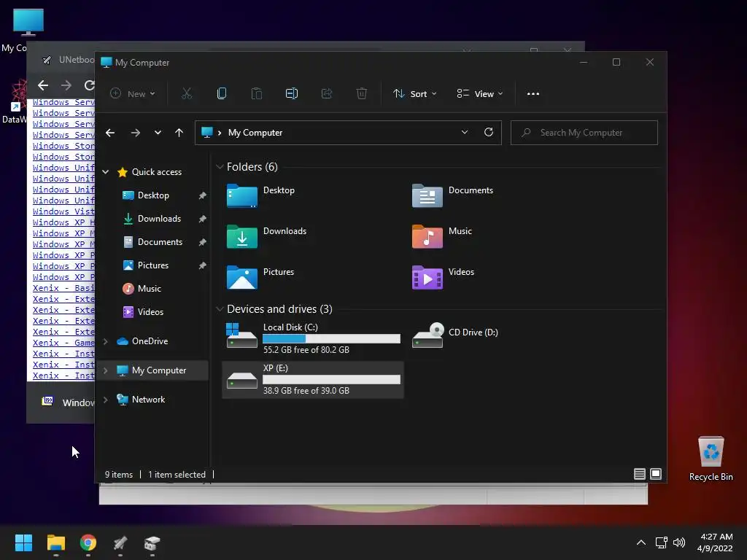This screenshot has width=747, height=560.
Task: Open Documents in the Quick access sidebar
Action: (160, 242)
